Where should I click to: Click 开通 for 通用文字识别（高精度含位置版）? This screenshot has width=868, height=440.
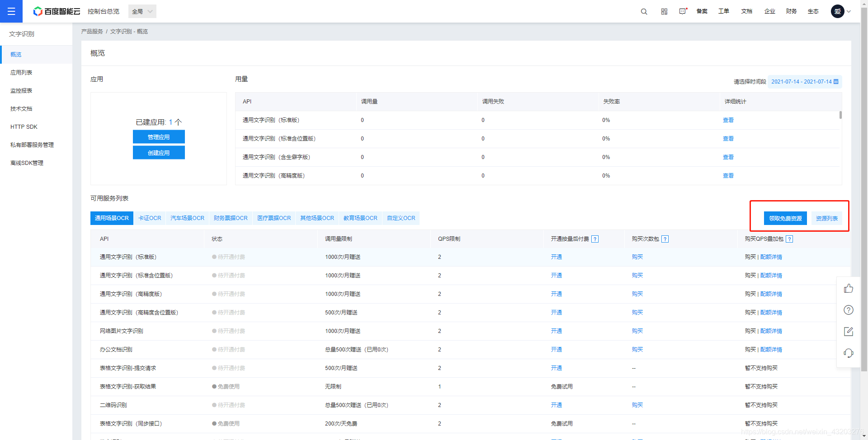click(x=557, y=313)
